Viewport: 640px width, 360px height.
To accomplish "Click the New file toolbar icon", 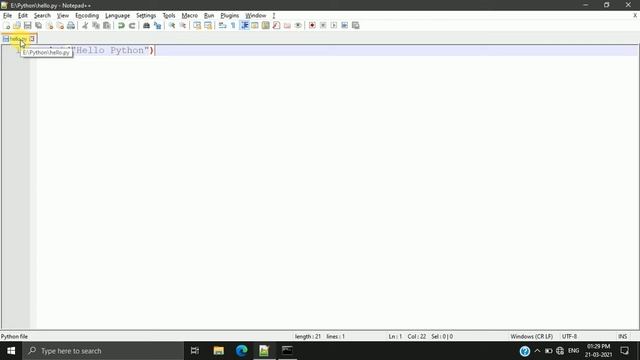I will tap(7, 25).
